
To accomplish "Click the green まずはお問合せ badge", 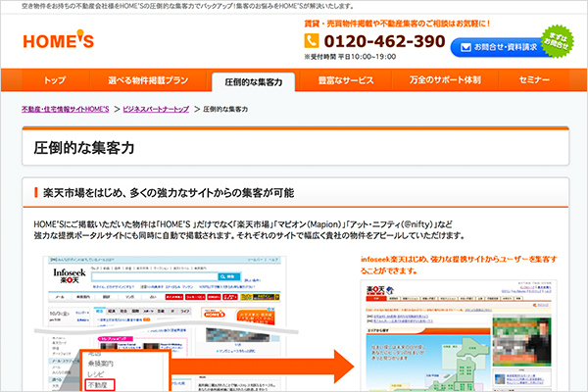I will click(x=558, y=41).
